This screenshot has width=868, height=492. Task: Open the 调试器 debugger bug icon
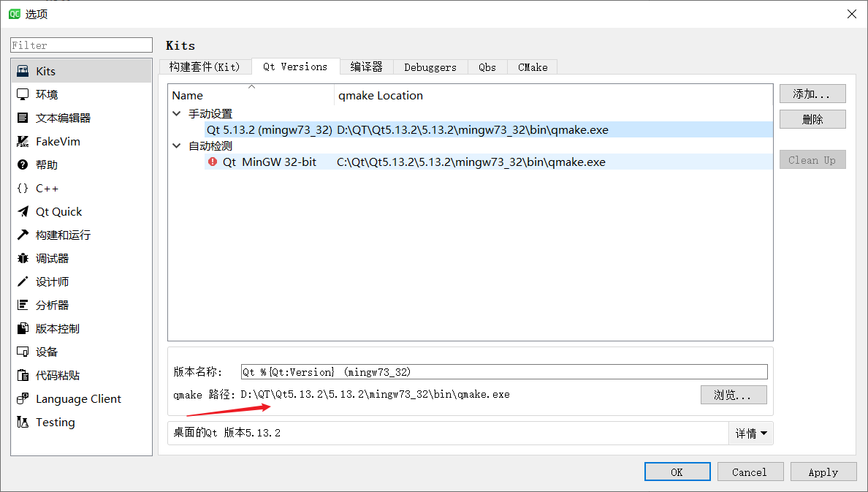(24, 257)
